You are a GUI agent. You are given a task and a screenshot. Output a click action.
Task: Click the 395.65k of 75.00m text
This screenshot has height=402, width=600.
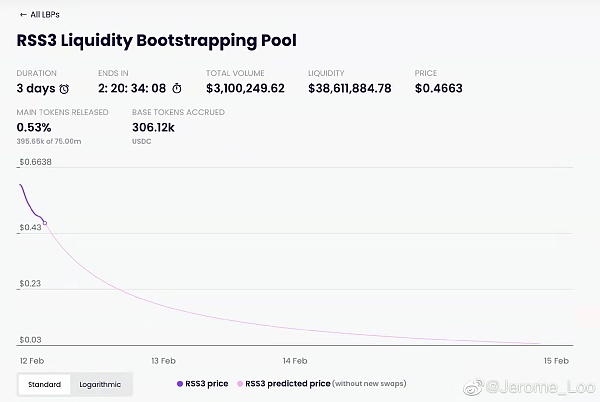(x=49, y=141)
